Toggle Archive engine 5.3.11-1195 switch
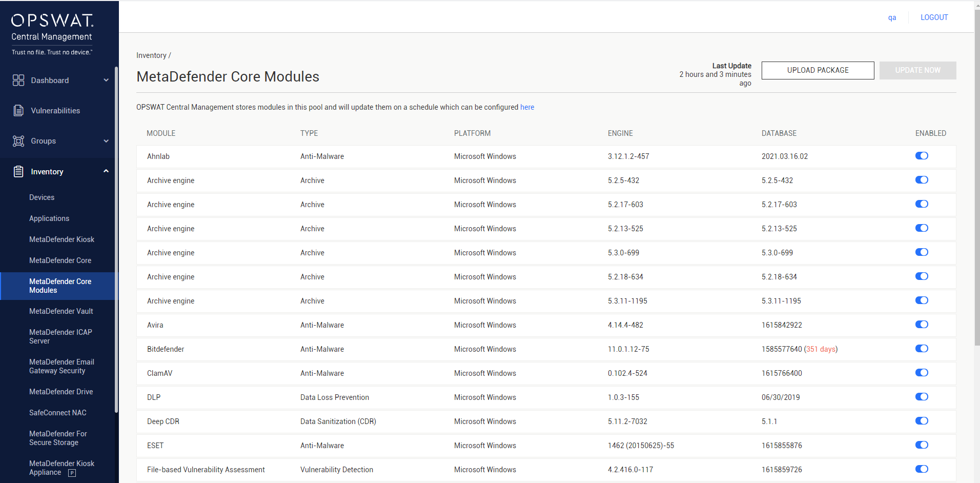 pyautogui.click(x=922, y=300)
